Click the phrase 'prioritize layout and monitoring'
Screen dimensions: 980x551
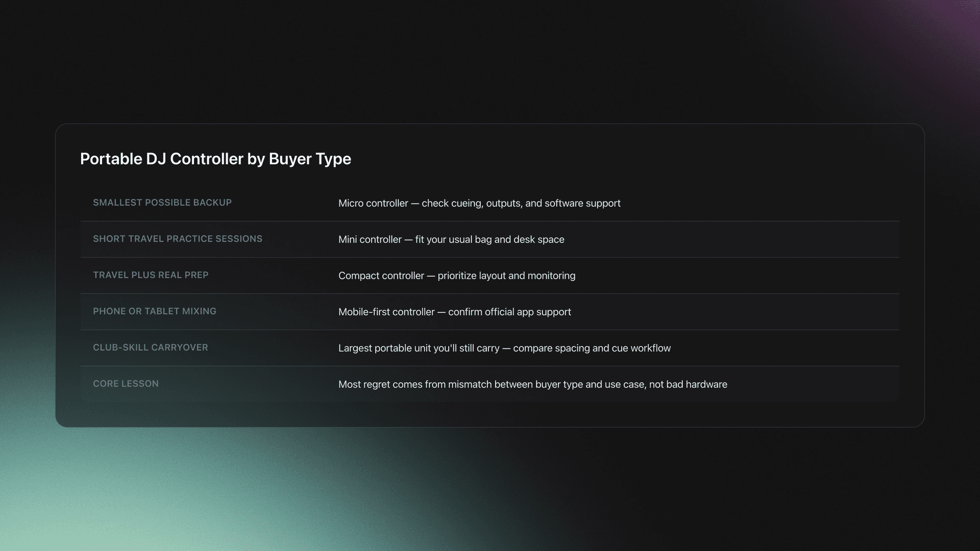pos(506,275)
